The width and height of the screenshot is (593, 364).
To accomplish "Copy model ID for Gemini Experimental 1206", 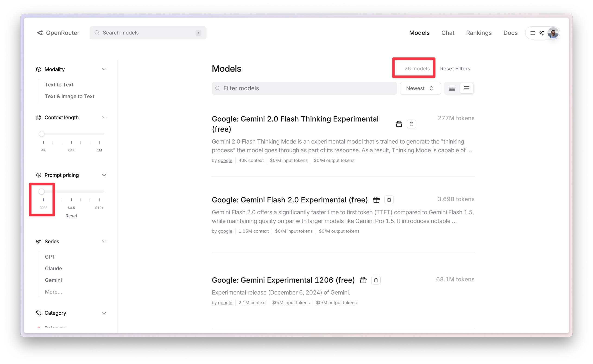I will pos(376,280).
